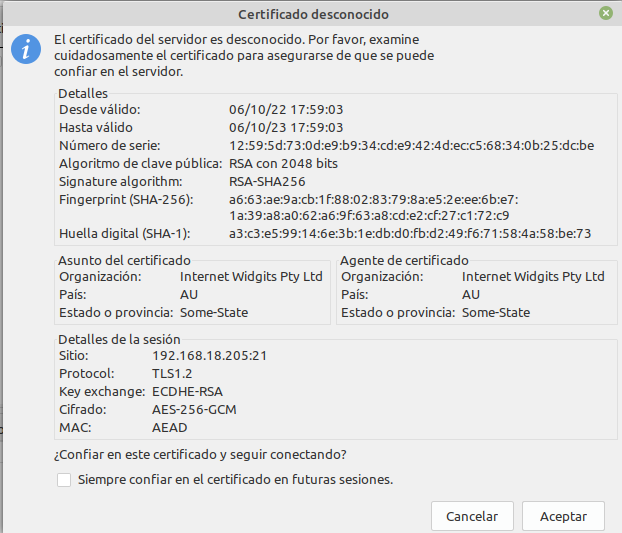The height and width of the screenshot is (533, 622).
Task: Click the Desde válido date value
Action: [286, 109]
